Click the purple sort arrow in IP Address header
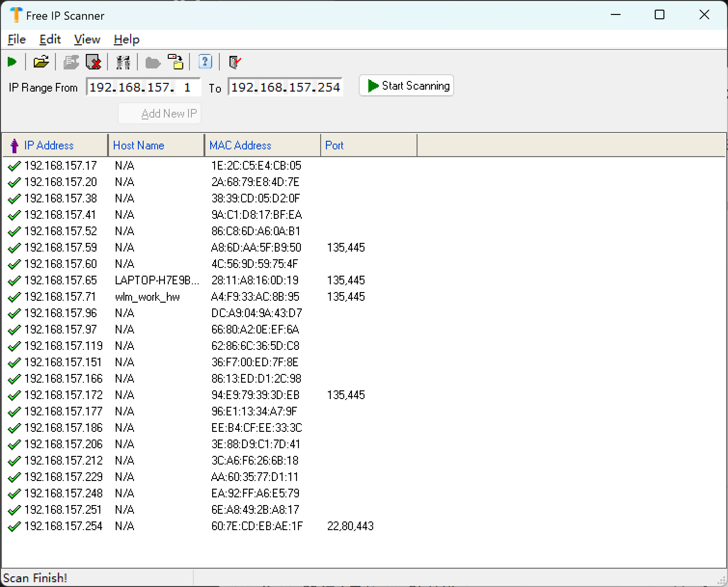 tap(14, 146)
